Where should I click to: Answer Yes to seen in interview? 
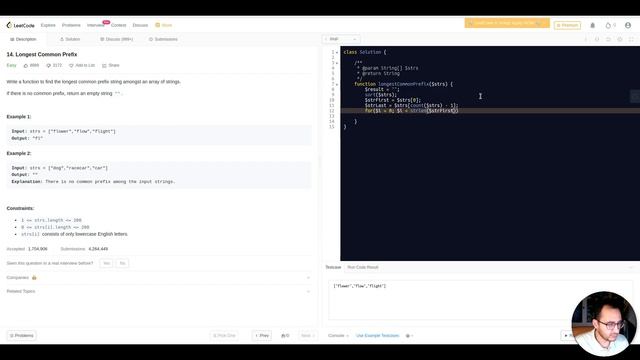click(107, 263)
